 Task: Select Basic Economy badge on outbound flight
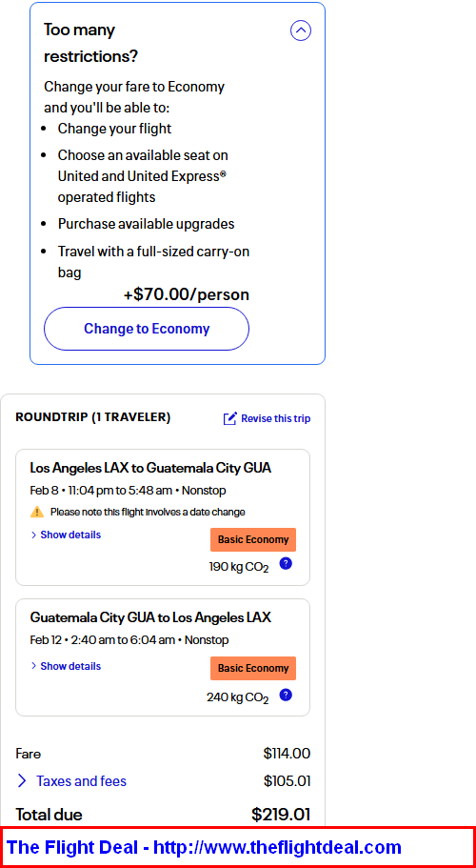[x=253, y=539]
